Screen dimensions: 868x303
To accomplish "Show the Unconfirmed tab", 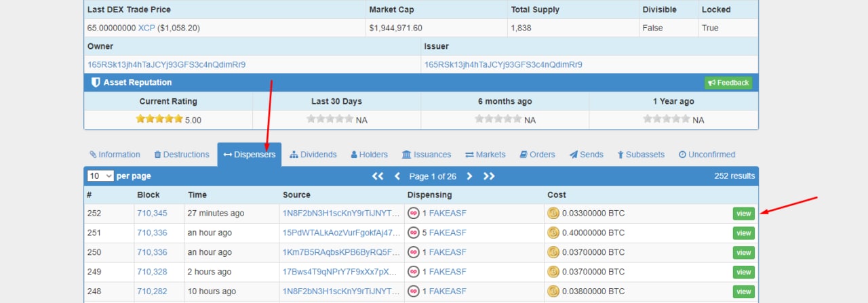I will click(707, 155).
